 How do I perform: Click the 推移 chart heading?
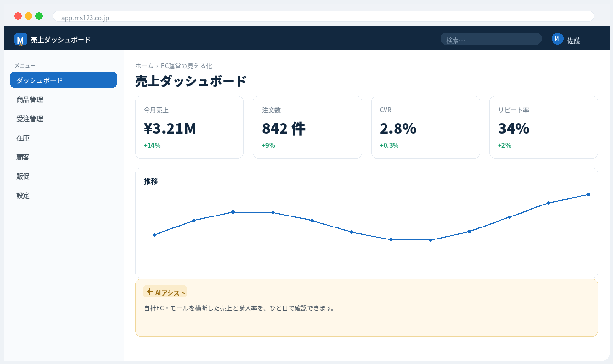coord(151,181)
